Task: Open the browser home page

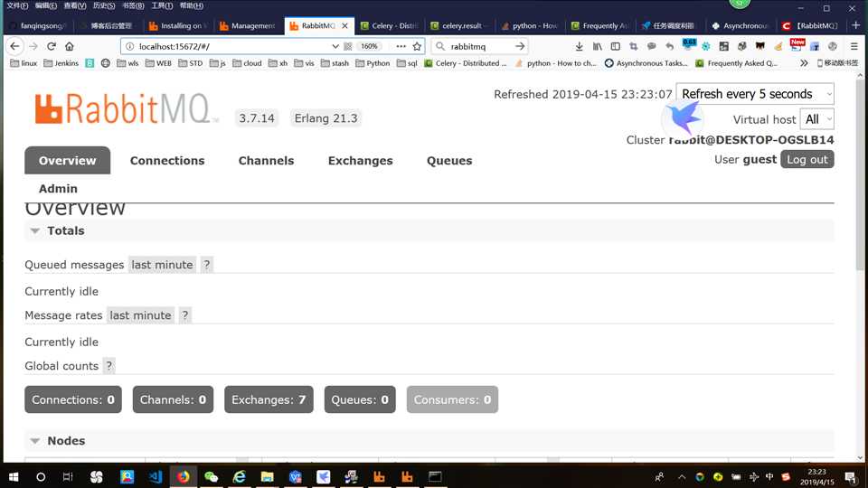Action: click(70, 46)
